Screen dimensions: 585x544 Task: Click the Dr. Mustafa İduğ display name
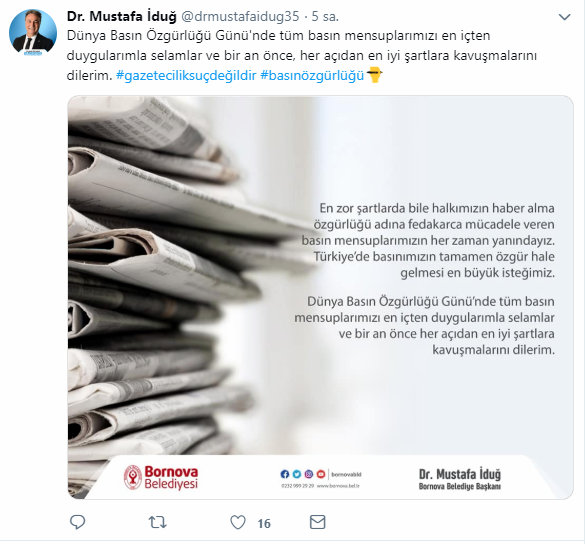(122, 16)
